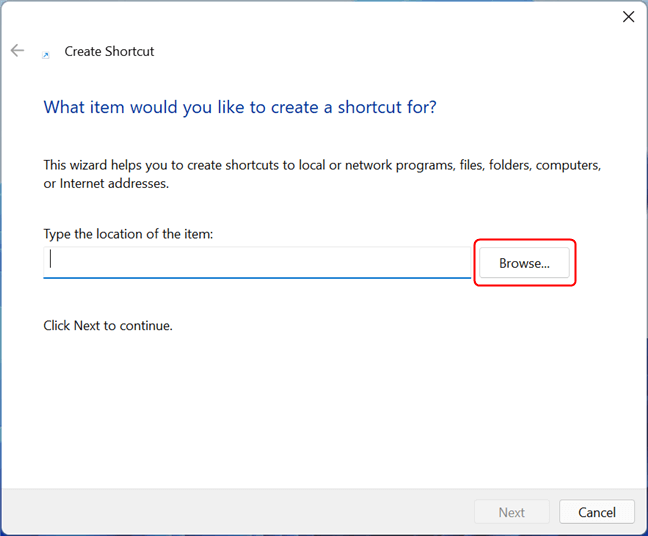Click the 'or Internet addresses.' text line
The height and width of the screenshot is (536, 648).
[106, 183]
